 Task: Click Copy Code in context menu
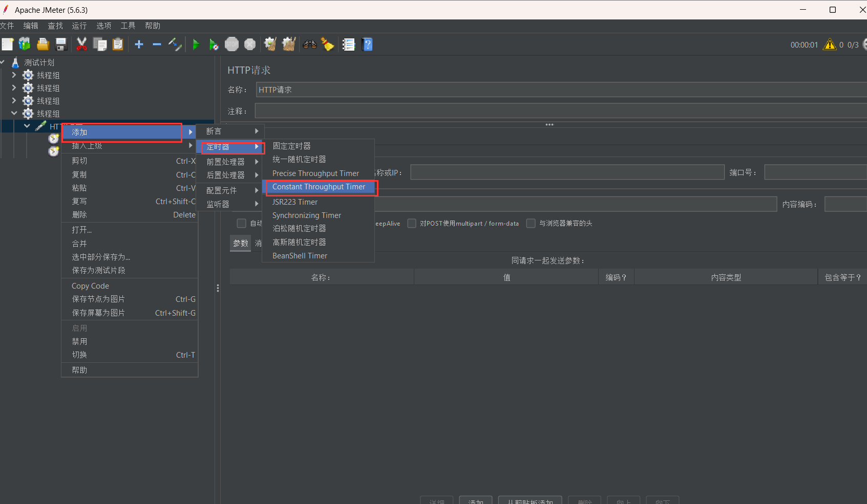pyautogui.click(x=129, y=286)
